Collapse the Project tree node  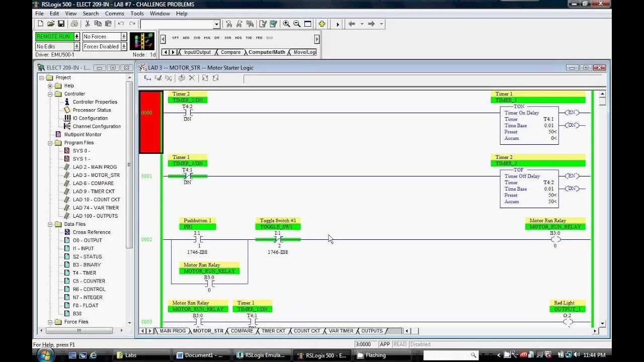pos(42,78)
